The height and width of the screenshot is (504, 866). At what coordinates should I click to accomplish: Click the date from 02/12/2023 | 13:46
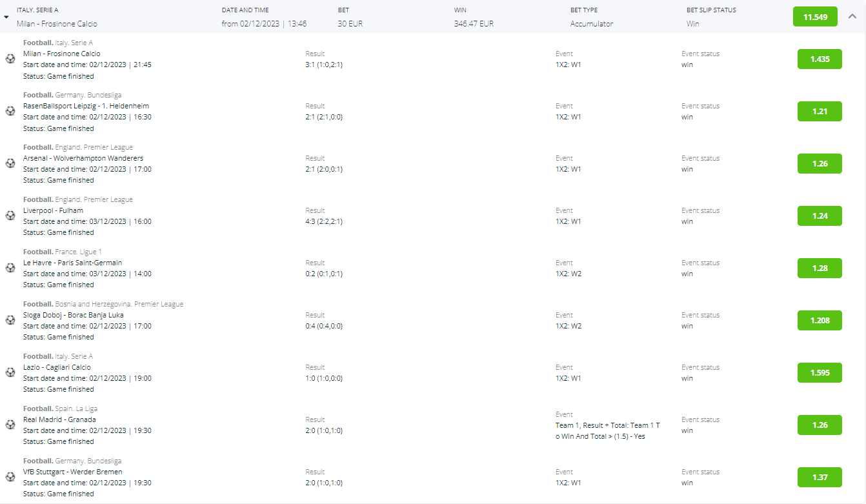(265, 24)
